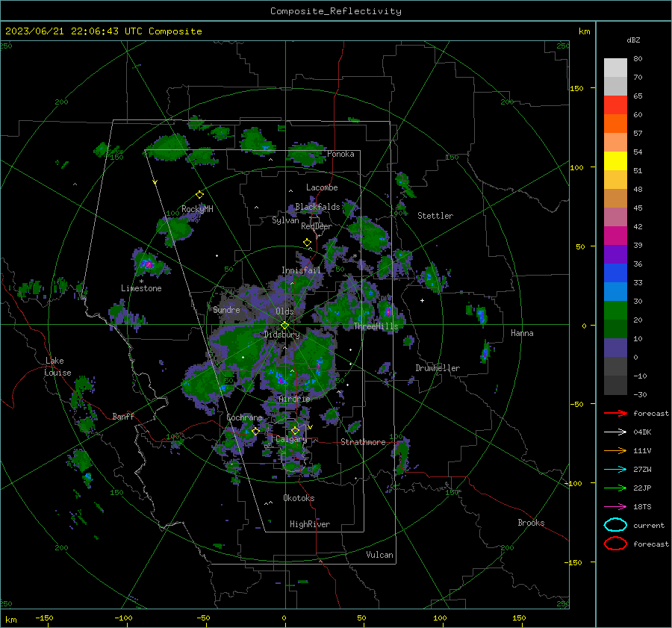672x628 pixels.
Task: Click the dBZ legend heading
Action: 633,40
